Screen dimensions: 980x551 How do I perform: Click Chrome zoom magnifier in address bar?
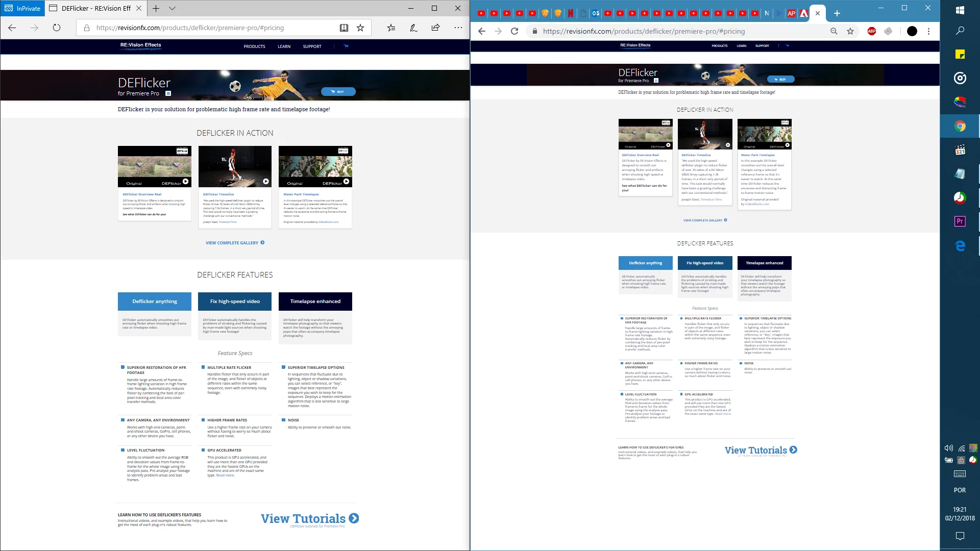[x=834, y=31]
